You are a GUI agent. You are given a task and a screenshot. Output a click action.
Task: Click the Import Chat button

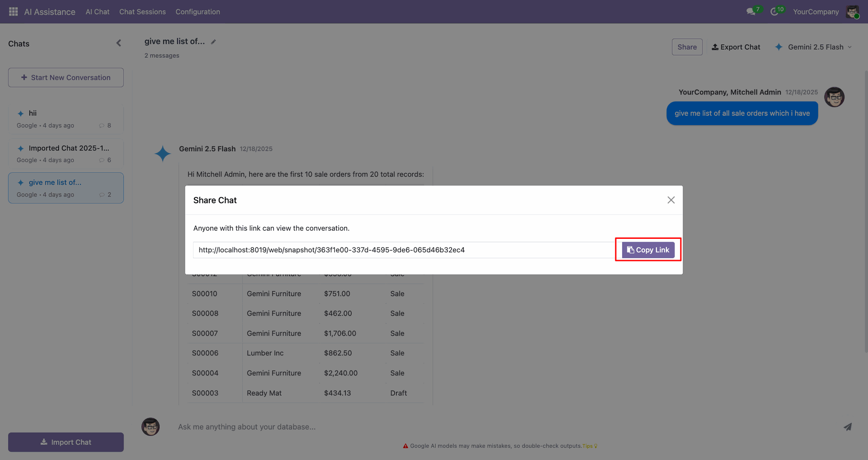[x=66, y=442]
